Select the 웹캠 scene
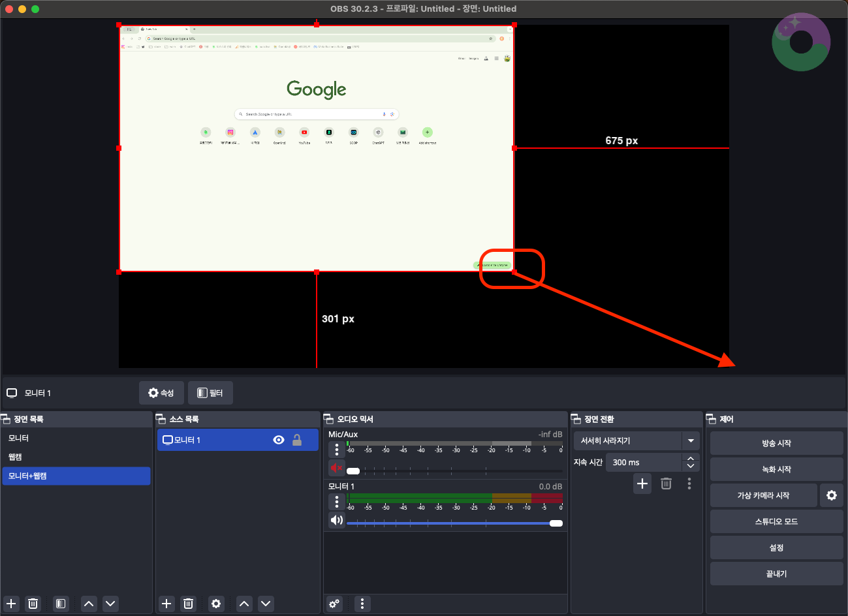848x616 pixels. coord(76,457)
